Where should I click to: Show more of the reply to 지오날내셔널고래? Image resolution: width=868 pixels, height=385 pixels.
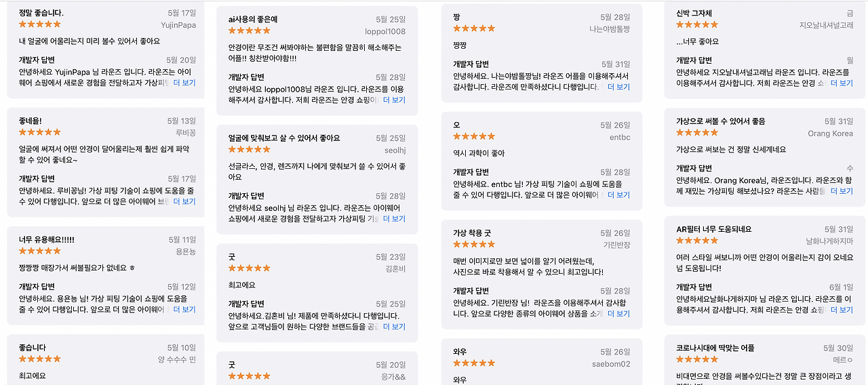click(842, 83)
